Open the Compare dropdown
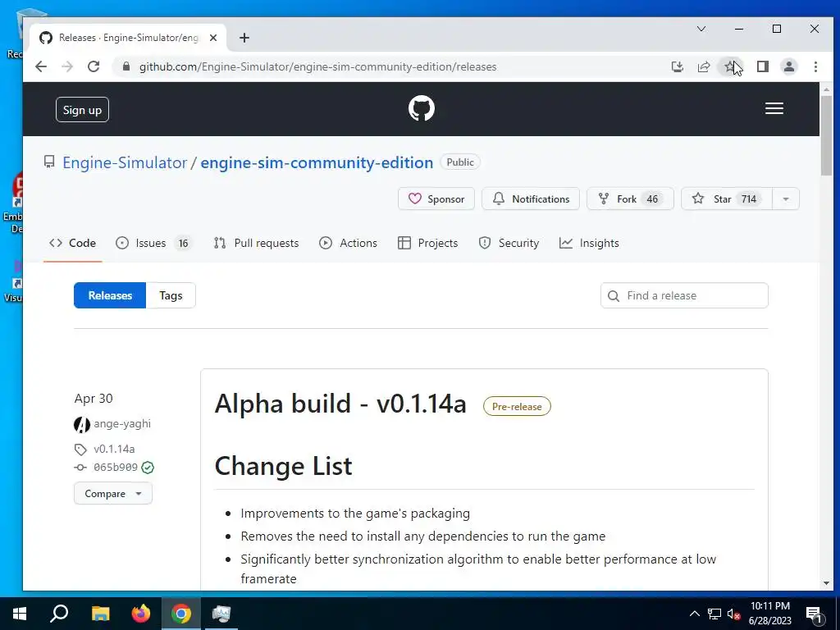Viewport: 840px width, 630px height. click(113, 493)
